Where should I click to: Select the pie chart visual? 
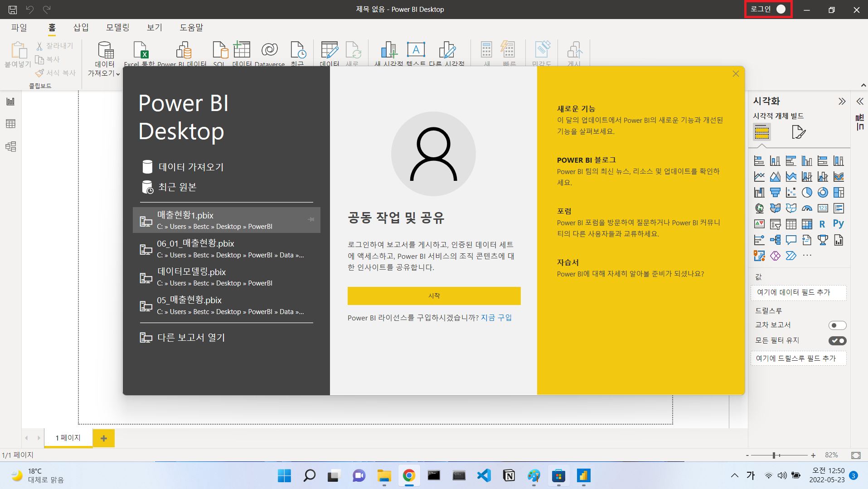click(x=807, y=193)
